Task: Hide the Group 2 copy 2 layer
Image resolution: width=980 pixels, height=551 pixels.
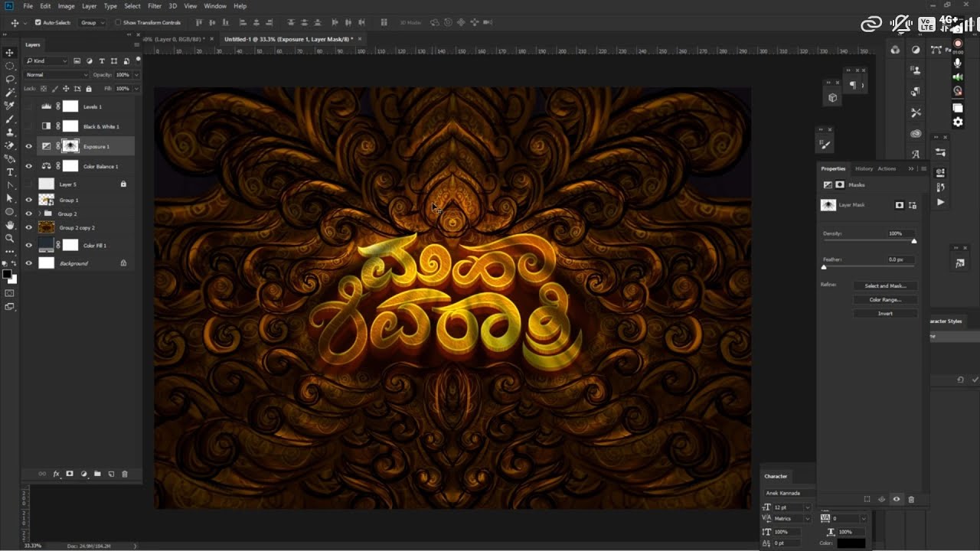Action: coord(29,227)
